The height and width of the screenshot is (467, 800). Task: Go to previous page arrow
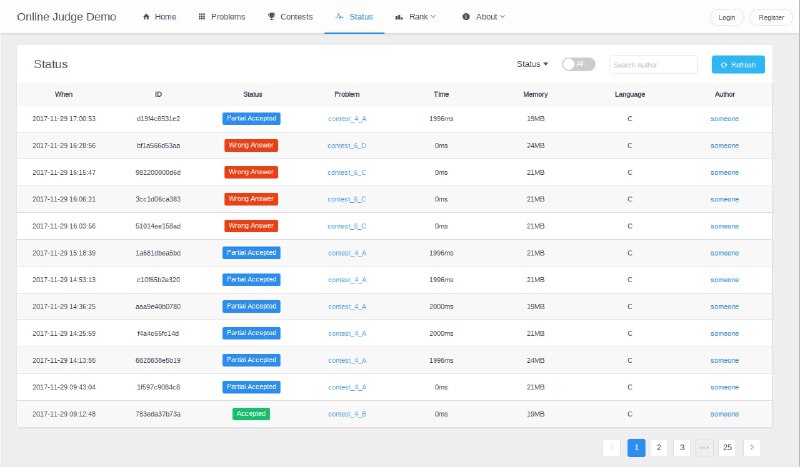pyautogui.click(x=611, y=448)
